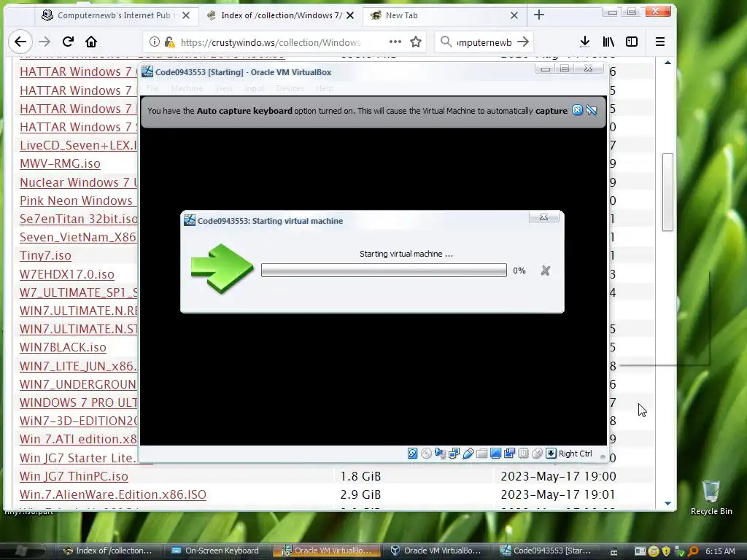The height and width of the screenshot is (560, 747).
Task: Open the Firefox downloads panel
Action: 585,42
